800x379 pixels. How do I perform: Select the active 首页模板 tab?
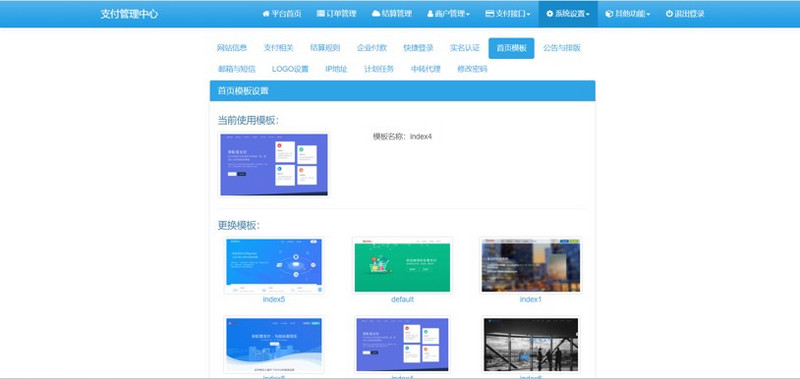[511, 48]
